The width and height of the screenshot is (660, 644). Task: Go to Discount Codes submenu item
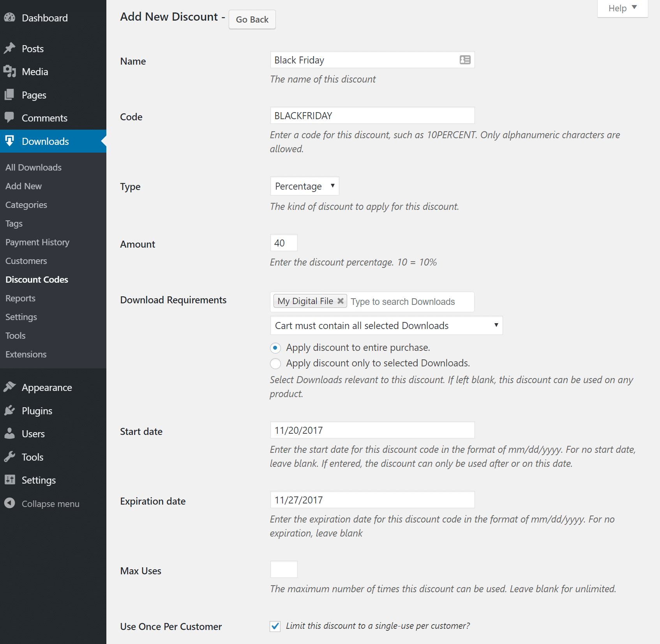37,280
